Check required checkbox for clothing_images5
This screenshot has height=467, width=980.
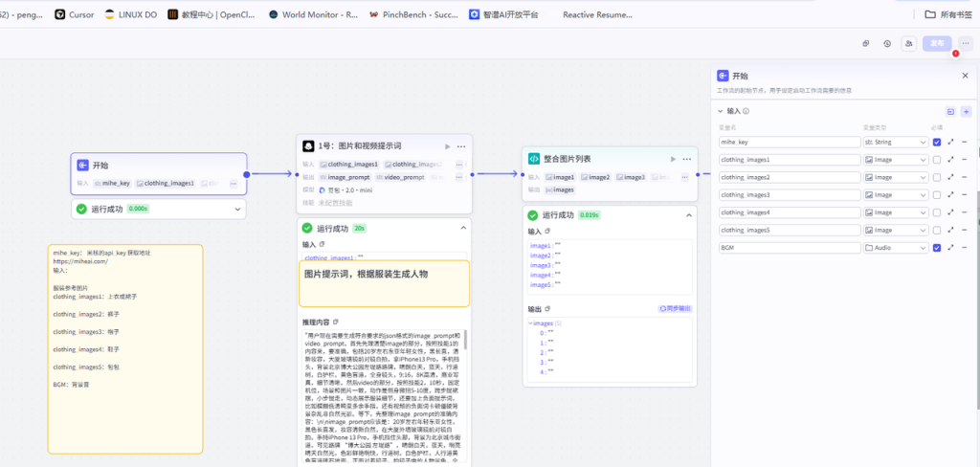pyautogui.click(x=937, y=230)
